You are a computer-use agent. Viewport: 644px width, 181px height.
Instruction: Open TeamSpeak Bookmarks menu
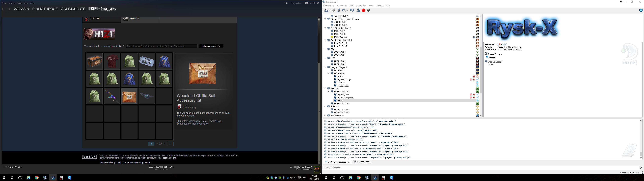point(342,6)
